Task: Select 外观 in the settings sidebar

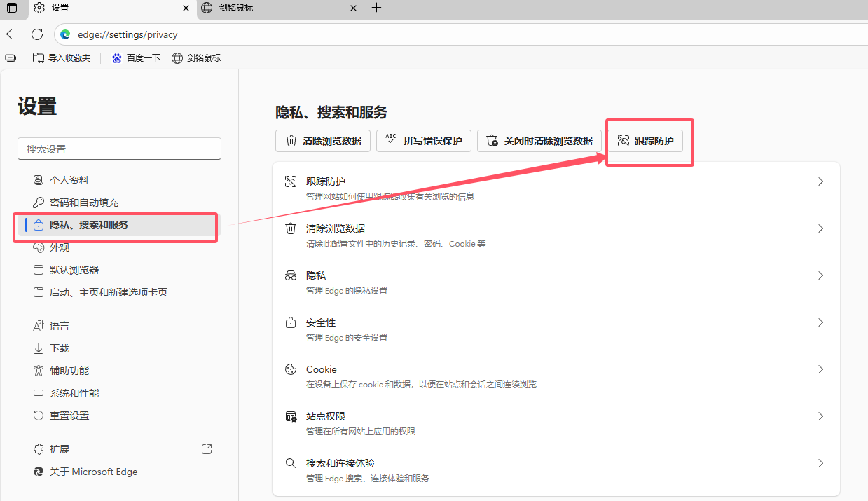Action: 60,247
